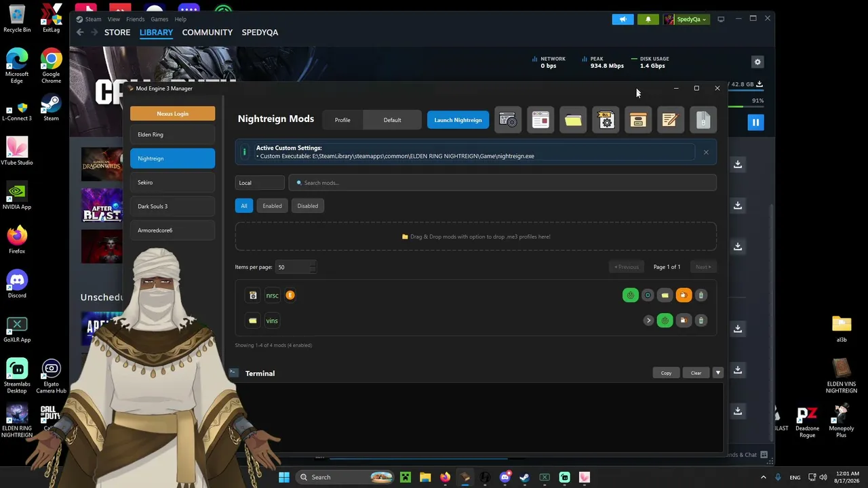Open the Games menu in Steam
The width and height of the screenshot is (868, 488).
tap(159, 19)
